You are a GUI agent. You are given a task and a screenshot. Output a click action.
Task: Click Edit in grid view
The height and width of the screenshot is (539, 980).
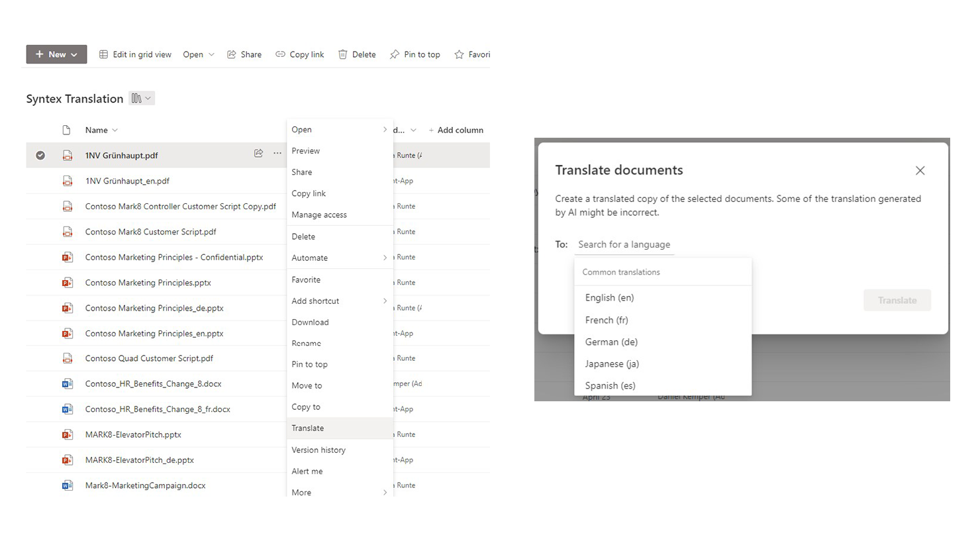pyautogui.click(x=135, y=54)
